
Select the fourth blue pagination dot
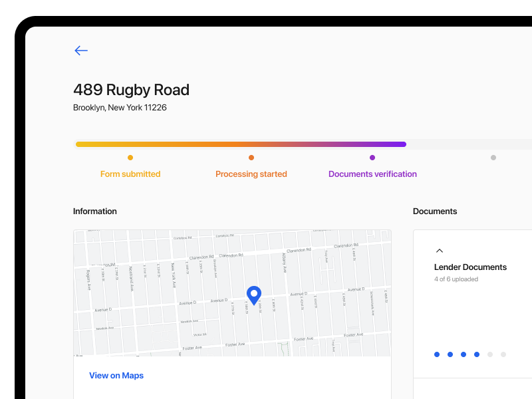(x=477, y=354)
